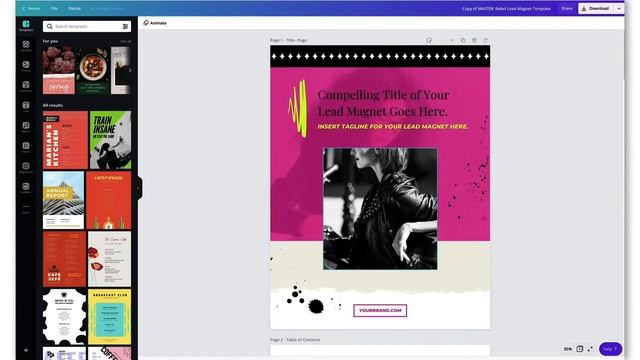Select the black and white photo on canvas
This screenshot has width=640, height=360.
coord(380,209)
